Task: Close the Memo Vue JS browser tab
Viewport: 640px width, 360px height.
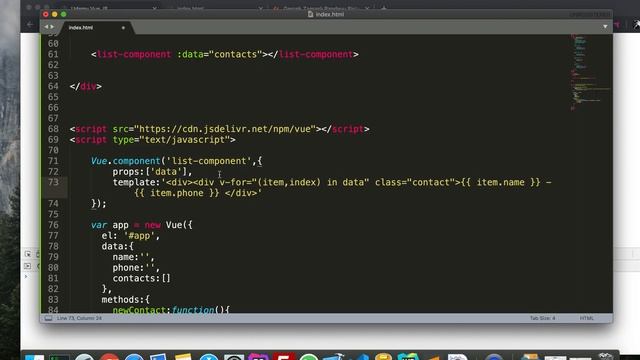Action: point(154,8)
